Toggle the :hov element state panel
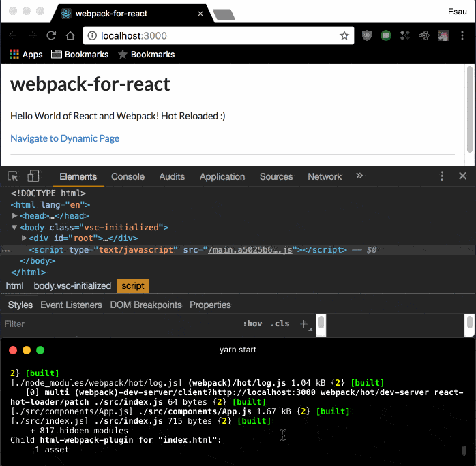The height and width of the screenshot is (466, 476). [252, 324]
